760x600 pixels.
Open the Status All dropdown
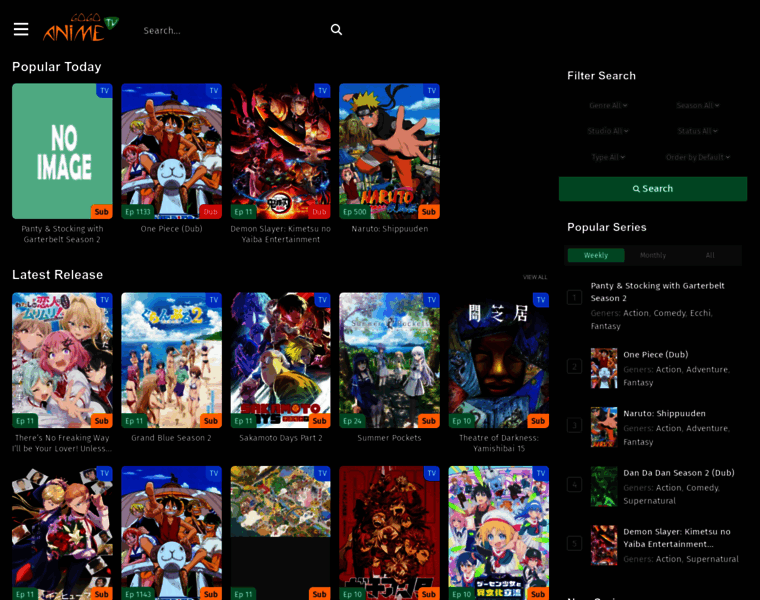(697, 131)
